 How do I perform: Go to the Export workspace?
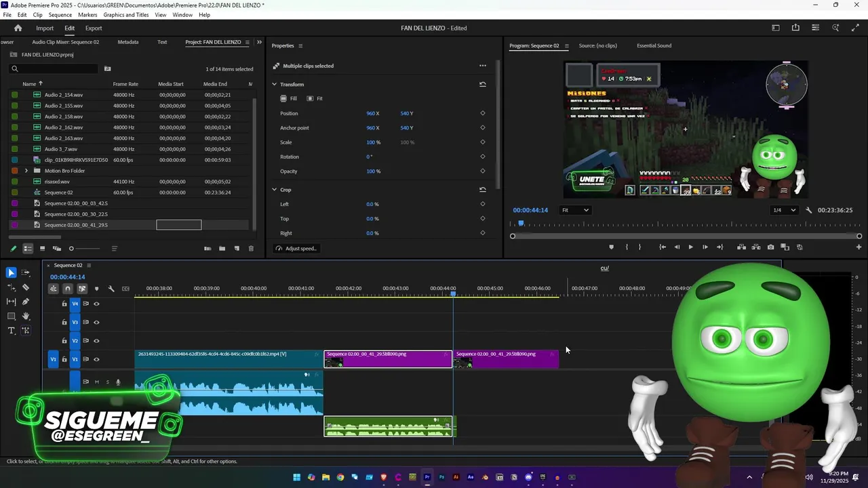point(94,28)
